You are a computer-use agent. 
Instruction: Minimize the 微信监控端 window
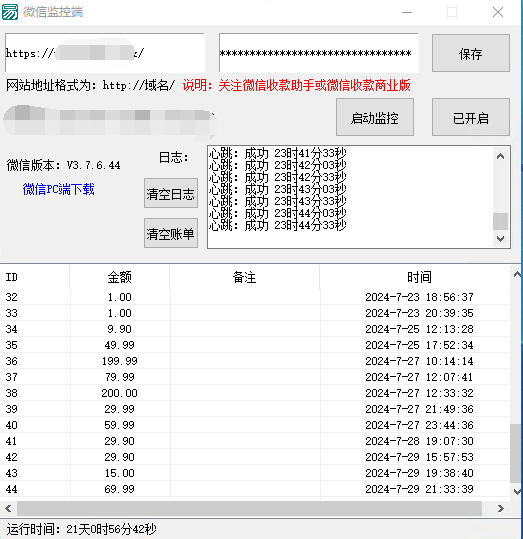[407, 12]
